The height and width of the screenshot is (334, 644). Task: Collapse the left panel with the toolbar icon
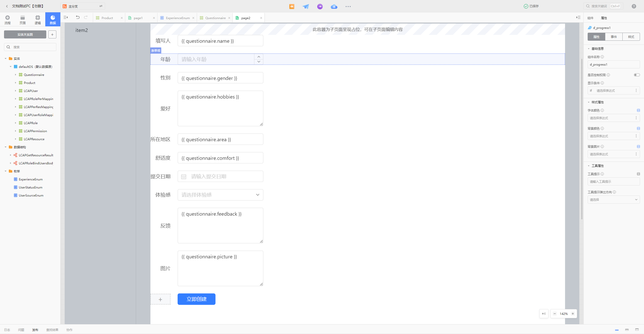point(66,18)
